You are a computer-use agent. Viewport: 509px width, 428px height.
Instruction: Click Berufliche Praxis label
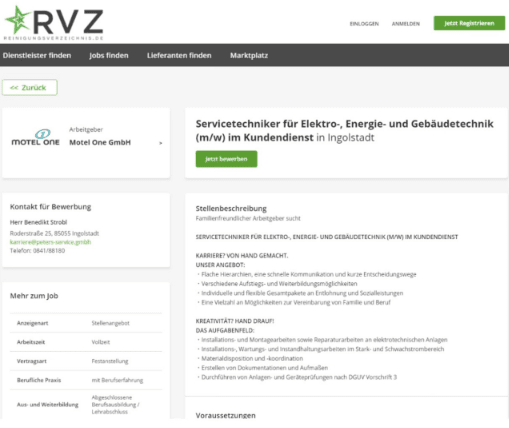click(x=39, y=380)
